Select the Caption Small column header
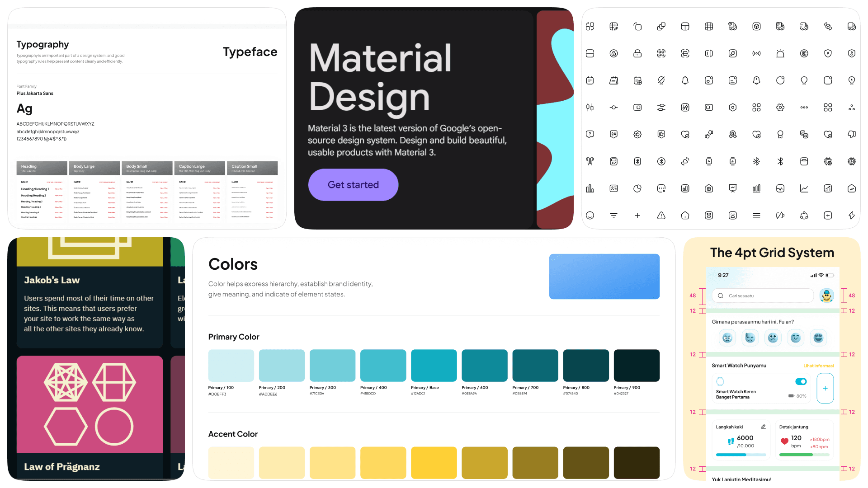Viewport: 868px width, 488px height. 252,168
